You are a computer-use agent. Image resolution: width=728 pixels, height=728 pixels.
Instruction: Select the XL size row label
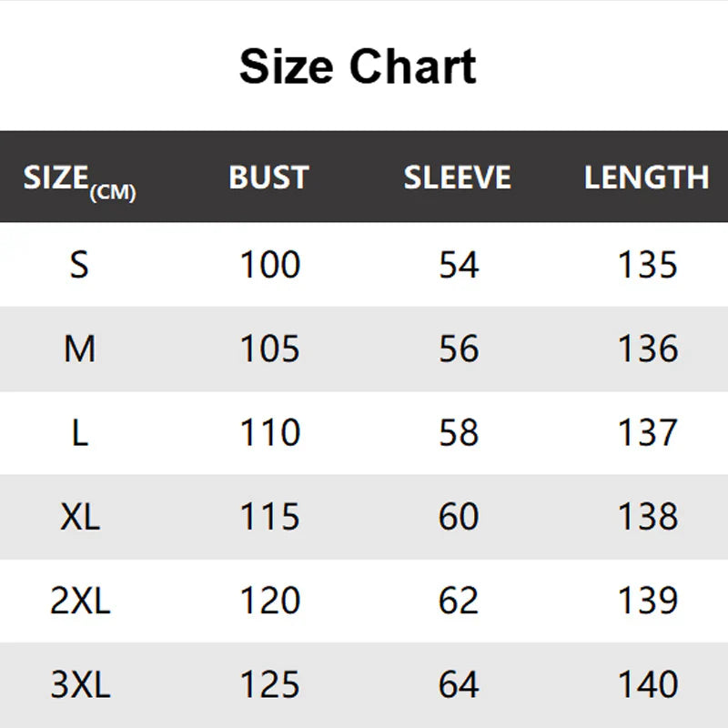click(x=79, y=516)
